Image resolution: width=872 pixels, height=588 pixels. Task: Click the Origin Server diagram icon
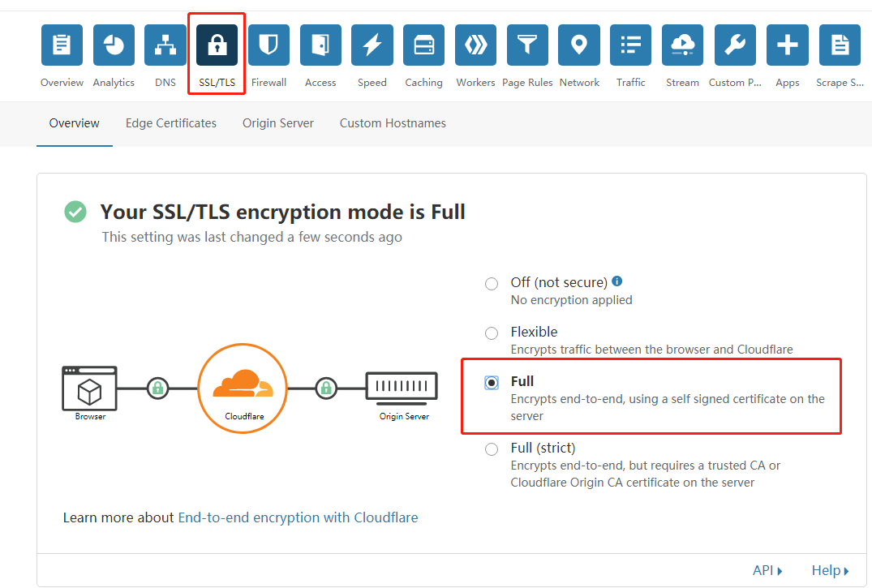coord(402,388)
